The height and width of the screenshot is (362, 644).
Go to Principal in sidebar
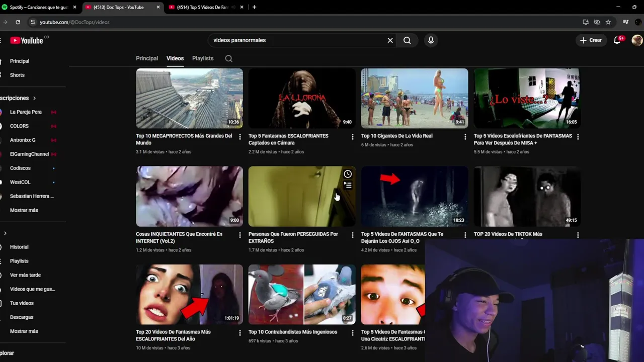click(20, 61)
